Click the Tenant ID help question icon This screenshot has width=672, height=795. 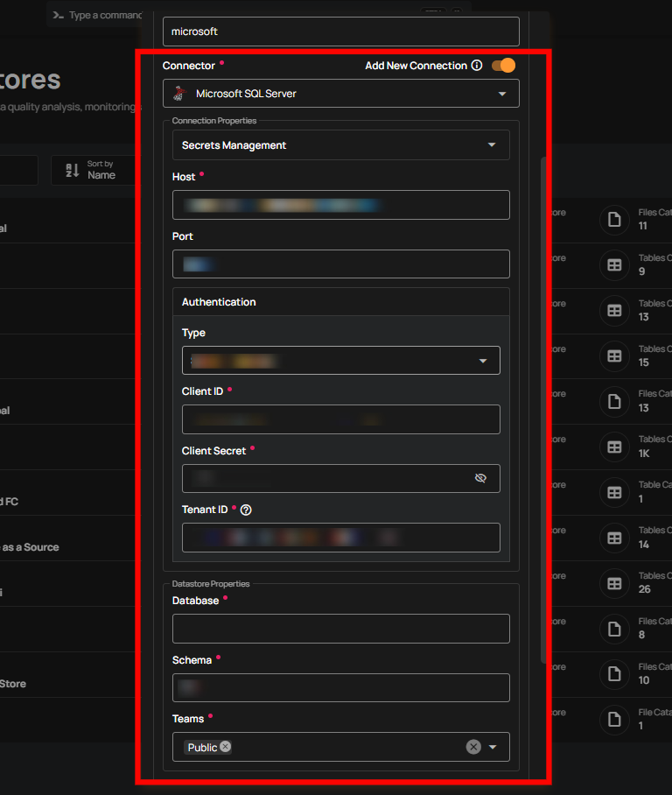pyautogui.click(x=246, y=510)
